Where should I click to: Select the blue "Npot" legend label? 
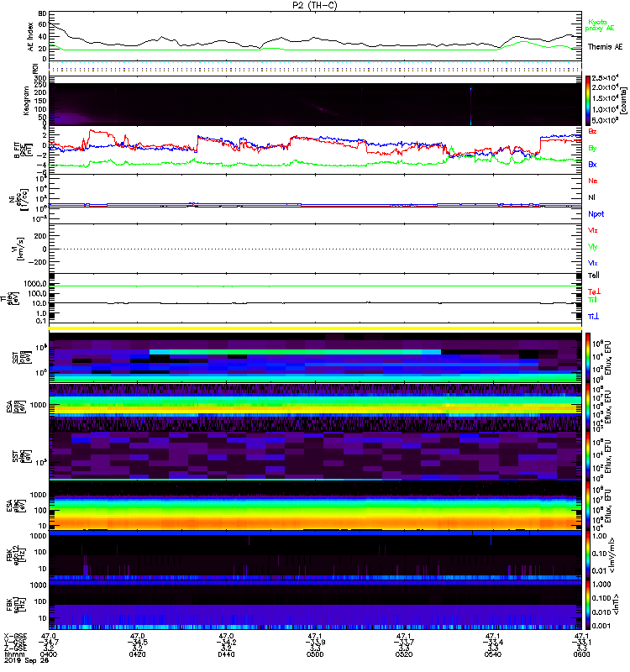(x=596, y=214)
